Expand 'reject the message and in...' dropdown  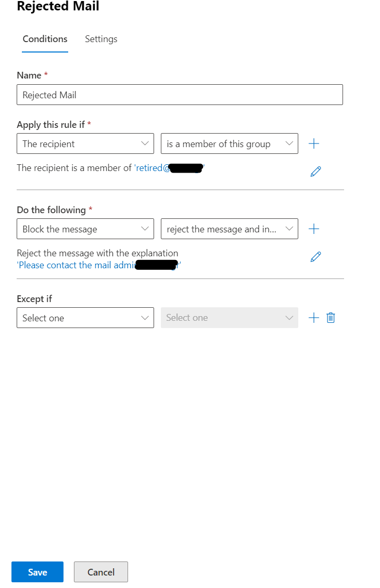click(x=230, y=229)
